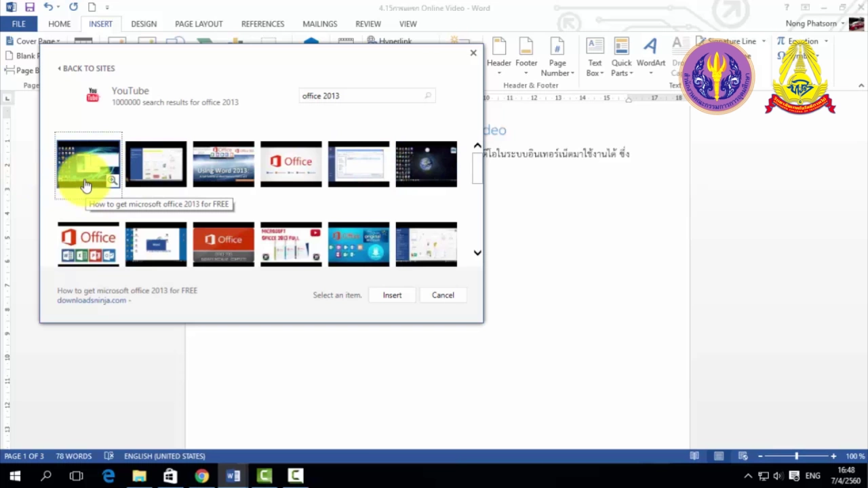Click the 100% zoom level
This screenshot has height=488, width=868.
click(854, 456)
